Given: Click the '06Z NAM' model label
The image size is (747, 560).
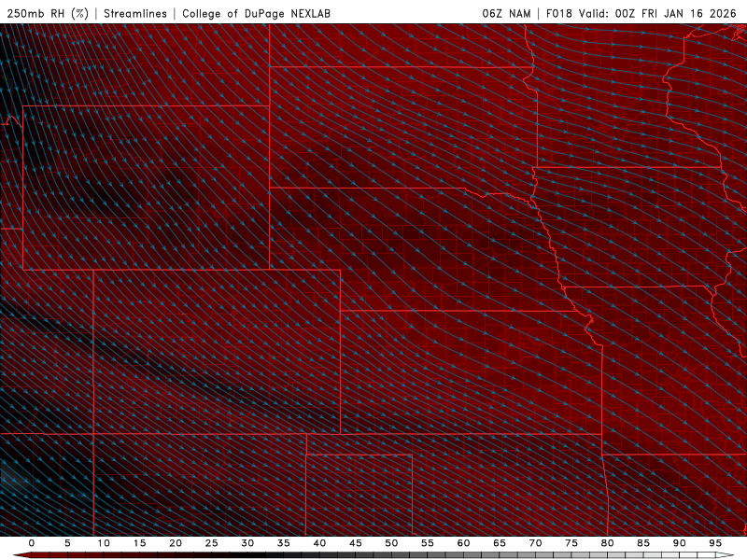Looking at the screenshot, I should click(x=506, y=13).
